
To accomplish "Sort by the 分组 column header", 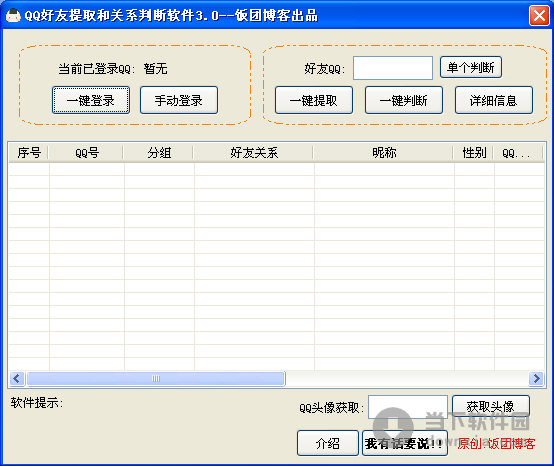I will (159, 153).
